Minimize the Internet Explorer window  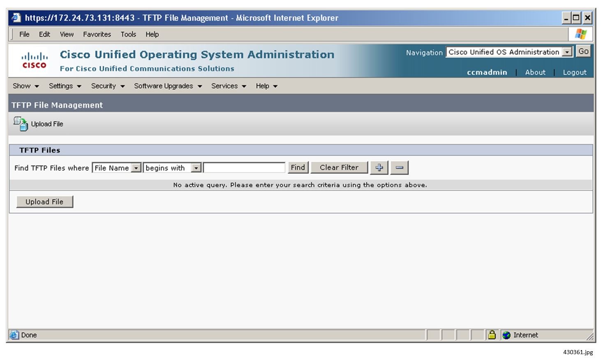pos(566,18)
